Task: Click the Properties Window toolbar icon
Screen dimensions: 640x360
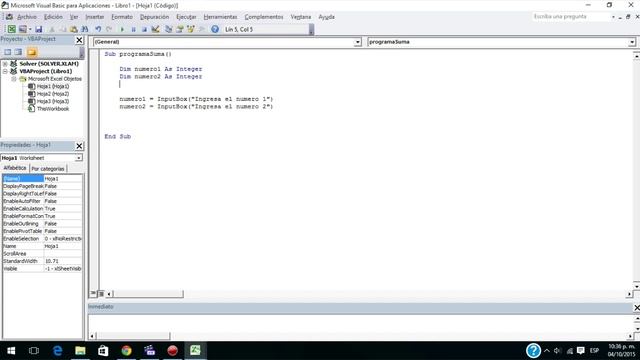Action: tap(180, 29)
